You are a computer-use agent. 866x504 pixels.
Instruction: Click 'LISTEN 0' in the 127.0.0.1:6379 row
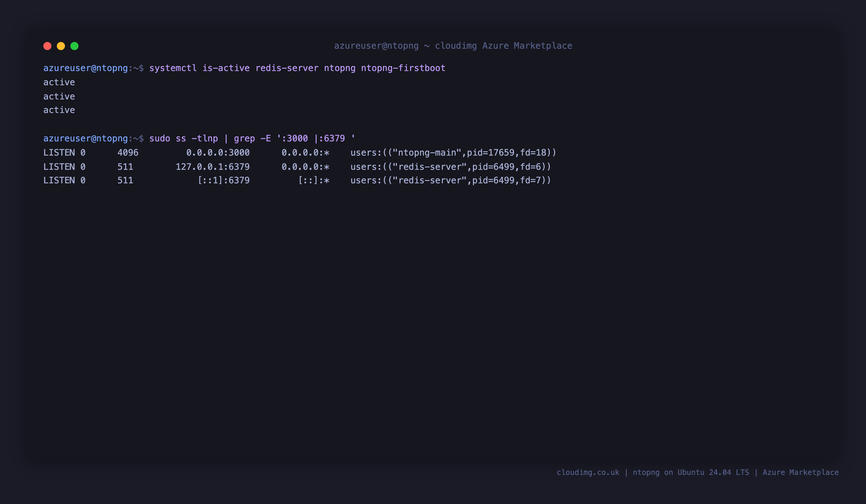pos(64,167)
